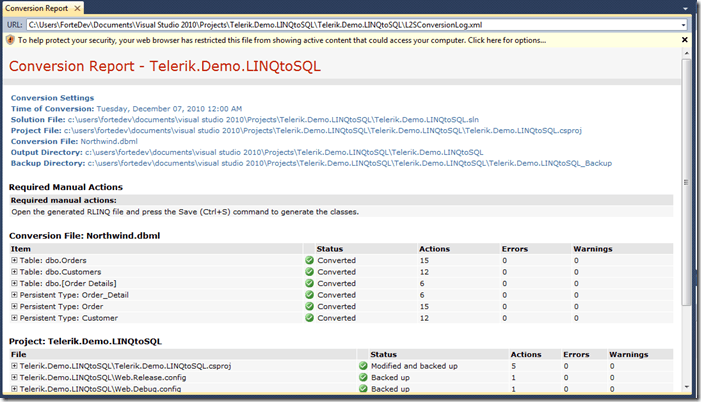Click green check for Order_Detail persistent type
The image size is (701, 402).
click(309, 295)
